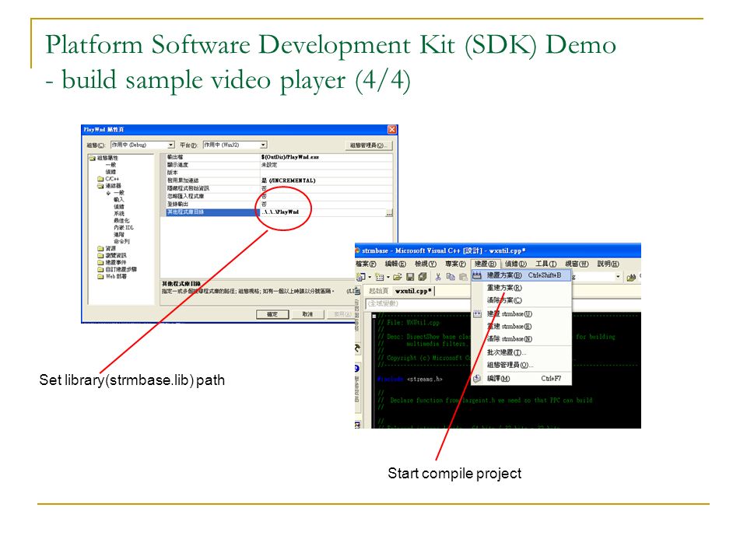The height and width of the screenshot is (560, 747).
Task: Open the 偵錯(D) menu
Action: (515, 264)
